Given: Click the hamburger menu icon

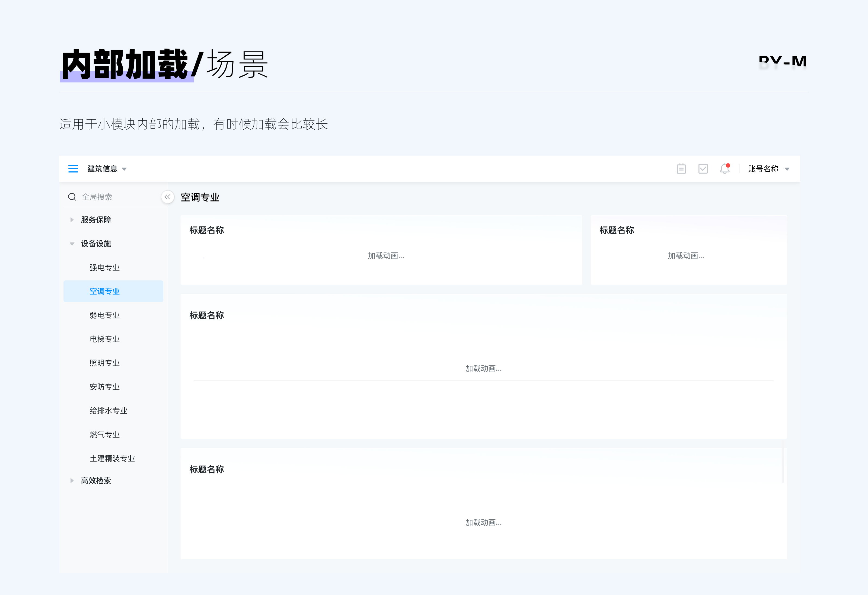Looking at the screenshot, I should 73,169.
